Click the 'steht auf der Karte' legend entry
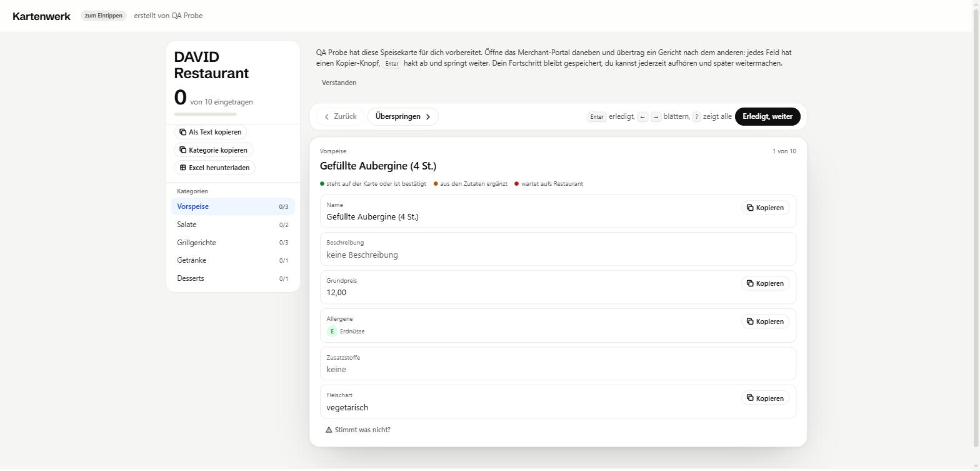 (x=373, y=184)
